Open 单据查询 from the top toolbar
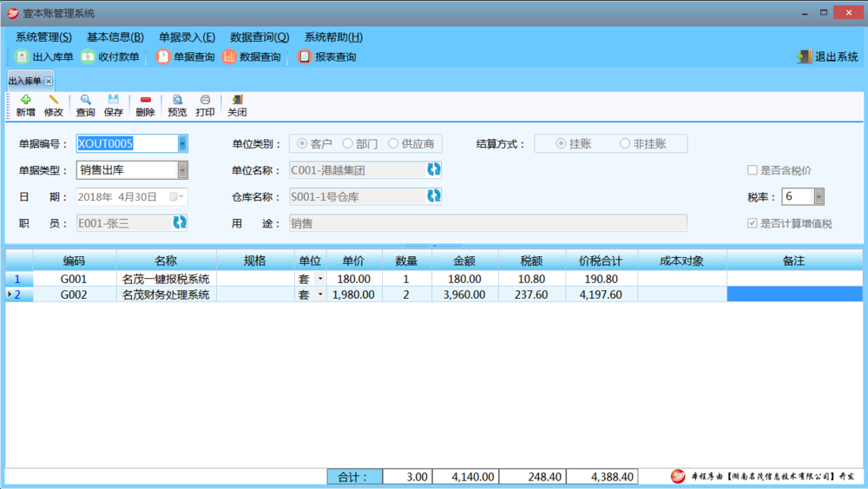Image resolution: width=868 pixels, height=489 pixels. tap(186, 56)
